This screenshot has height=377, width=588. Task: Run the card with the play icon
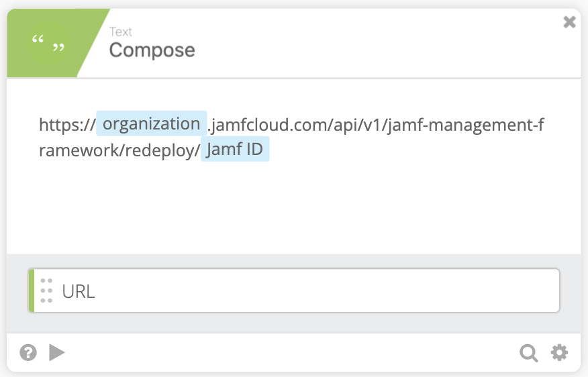pos(56,353)
